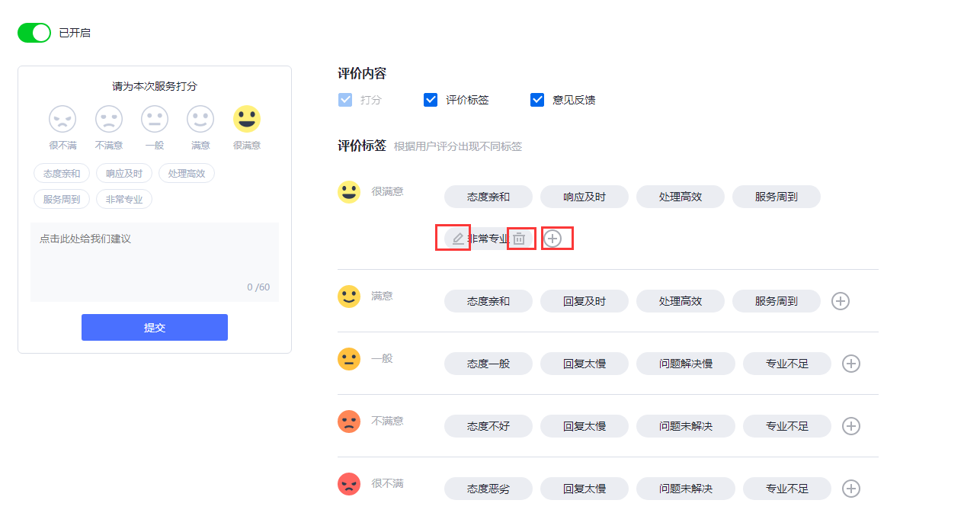Click the 服务周到 tag in preview panel
This screenshot has height=529, width=980.
[x=62, y=199]
